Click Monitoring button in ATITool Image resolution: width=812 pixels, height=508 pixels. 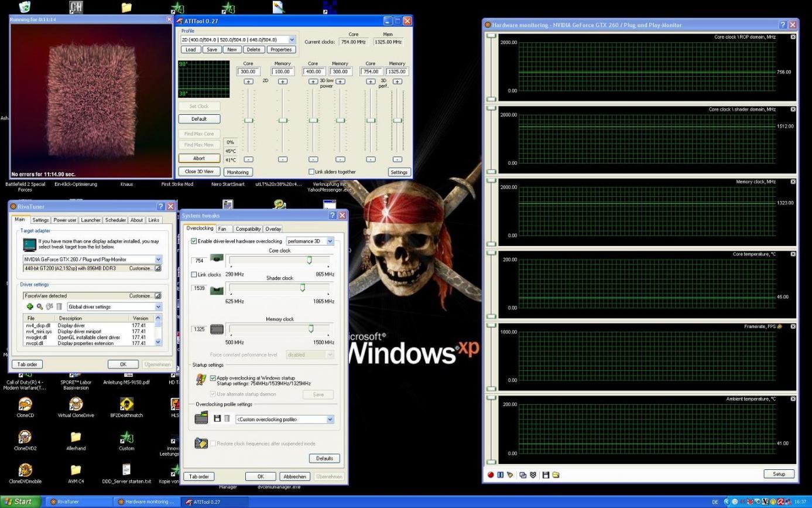[x=238, y=172]
